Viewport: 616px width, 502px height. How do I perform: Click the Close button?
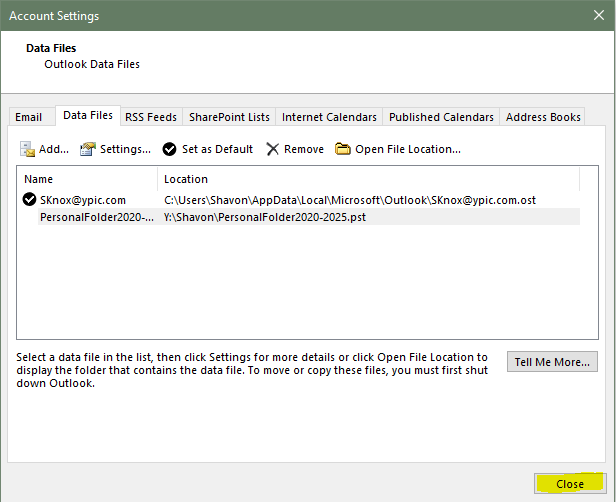pyautogui.click(x=570, y=484)
